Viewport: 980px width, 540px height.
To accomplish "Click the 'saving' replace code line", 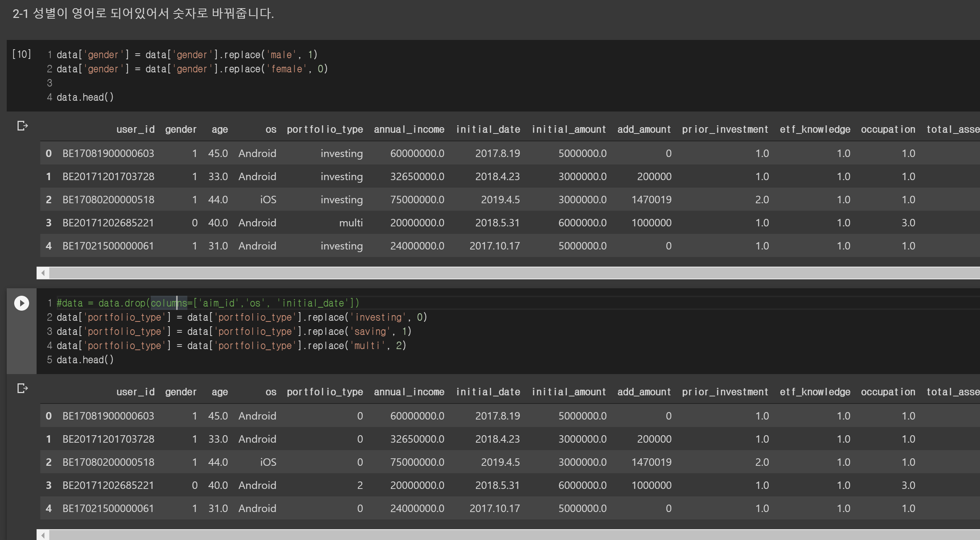I will 234,332.
